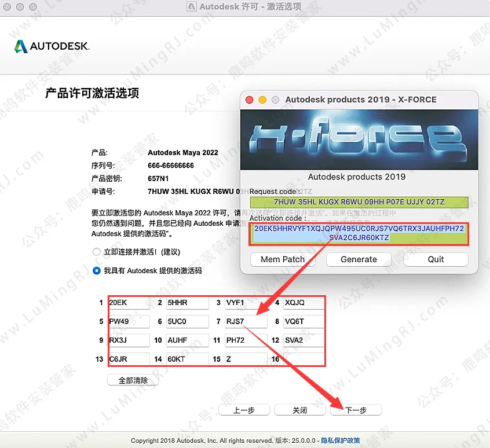Screen dimensions: 490x448
Task: Click the Autodesk logo
Action: pyautogui.click(x=52, y=46)
